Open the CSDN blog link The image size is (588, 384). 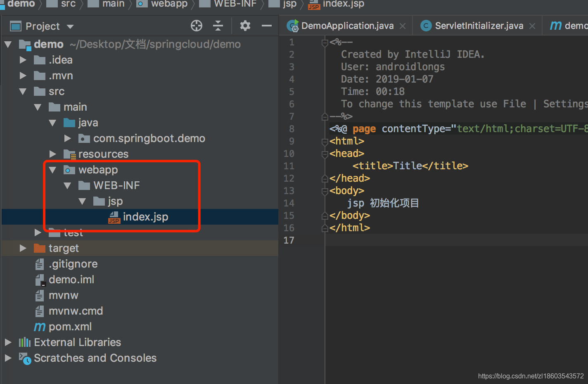530,376
